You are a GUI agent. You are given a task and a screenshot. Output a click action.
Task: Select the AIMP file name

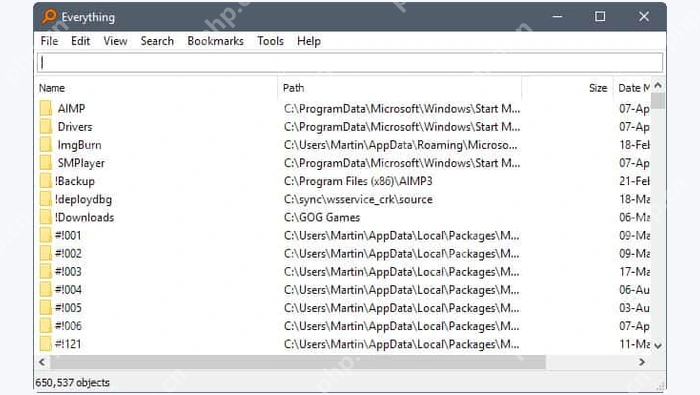coord(71,108)
